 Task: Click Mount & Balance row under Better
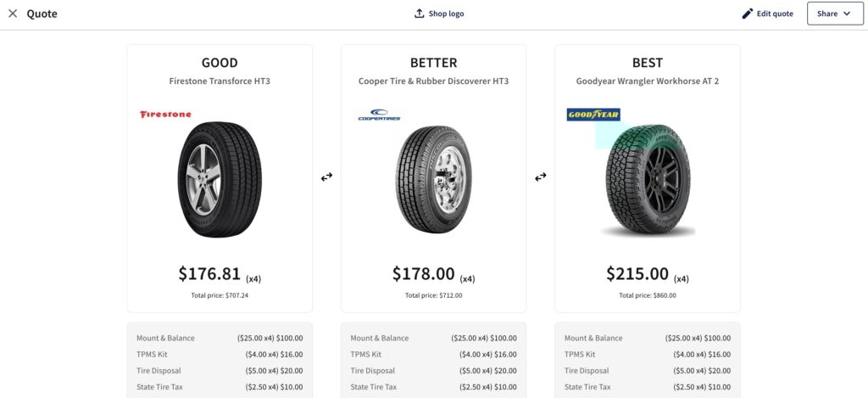(x=433, y=338)
